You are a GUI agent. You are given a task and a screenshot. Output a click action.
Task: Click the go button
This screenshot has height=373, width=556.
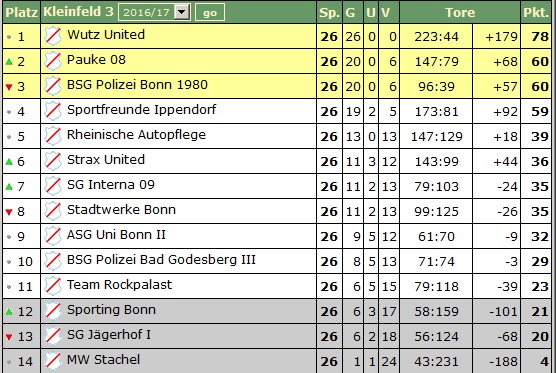[x=210, y=12]
